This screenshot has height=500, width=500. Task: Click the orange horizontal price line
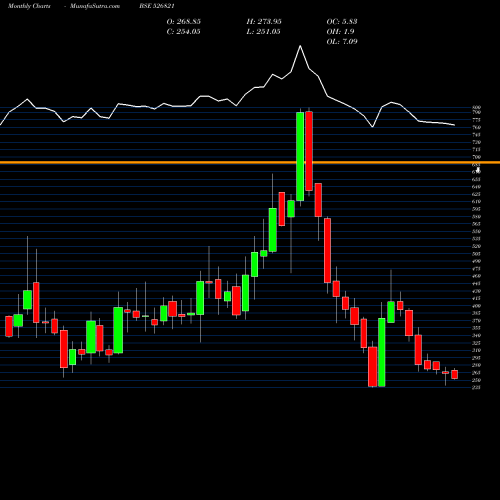(250, 163)
